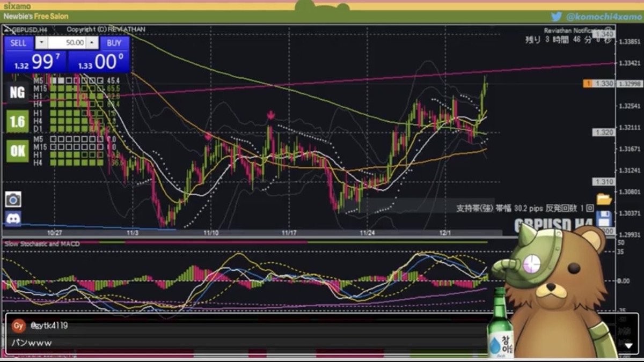Click the 10/27 date on time axis
Screen dimensions: 644x362
(55, 233)
